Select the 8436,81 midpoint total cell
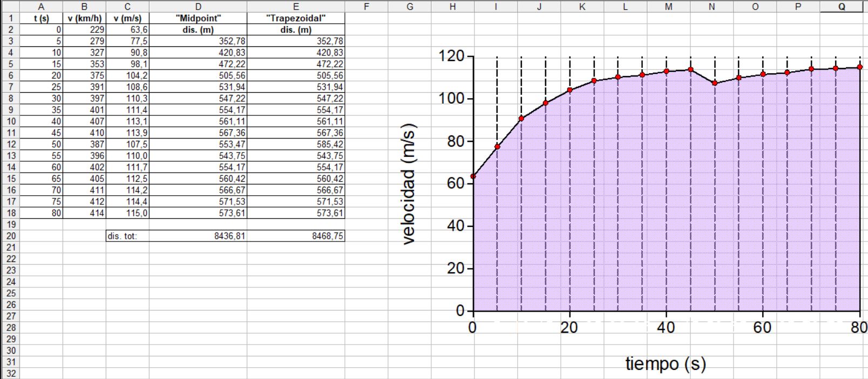Image resolution: width=868 pixels, height=379 pixels. point(198,236)
